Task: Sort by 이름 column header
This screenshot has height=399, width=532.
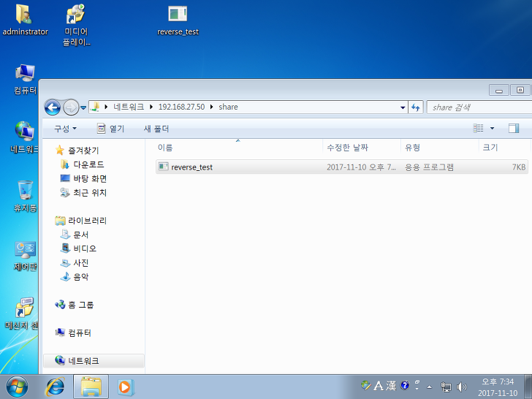Action: pos(237,148)
